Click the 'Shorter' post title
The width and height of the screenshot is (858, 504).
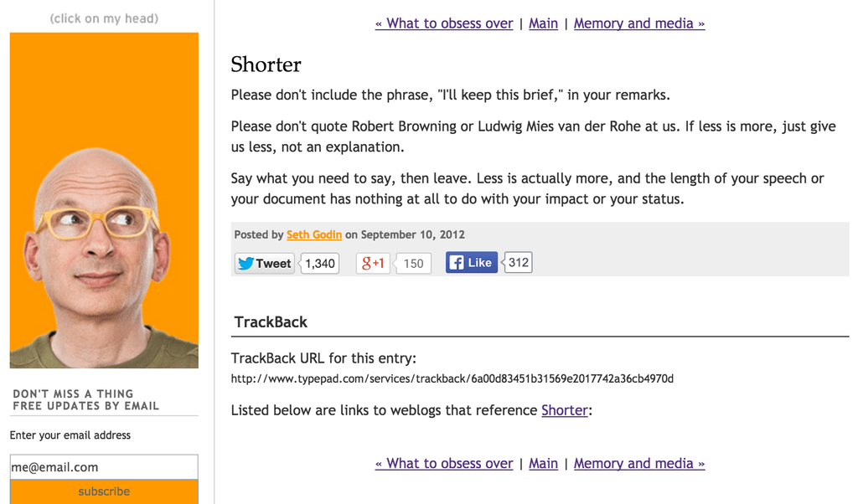click(266, 64)
